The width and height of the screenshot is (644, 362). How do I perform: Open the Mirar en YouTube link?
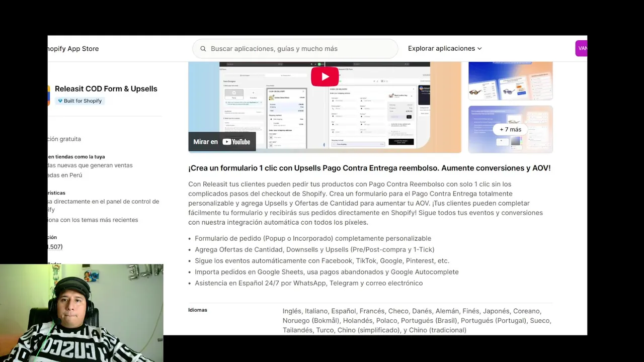[222, 142]
